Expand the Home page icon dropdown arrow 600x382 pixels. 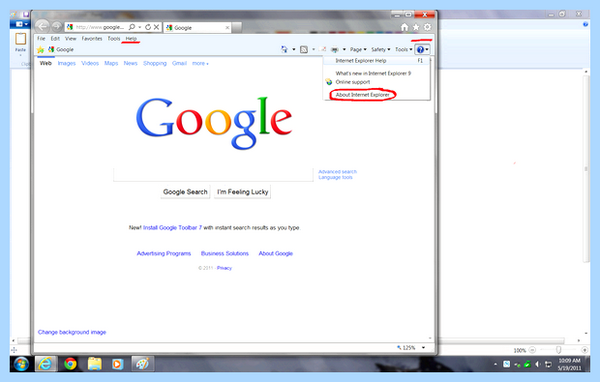(x=294, y=49)
